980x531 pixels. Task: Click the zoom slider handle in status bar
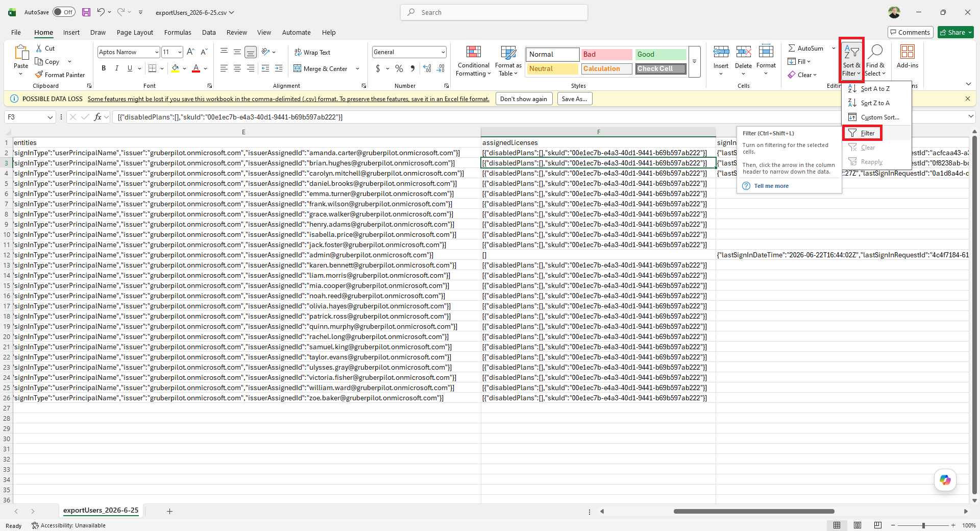(x=923, y=525)
